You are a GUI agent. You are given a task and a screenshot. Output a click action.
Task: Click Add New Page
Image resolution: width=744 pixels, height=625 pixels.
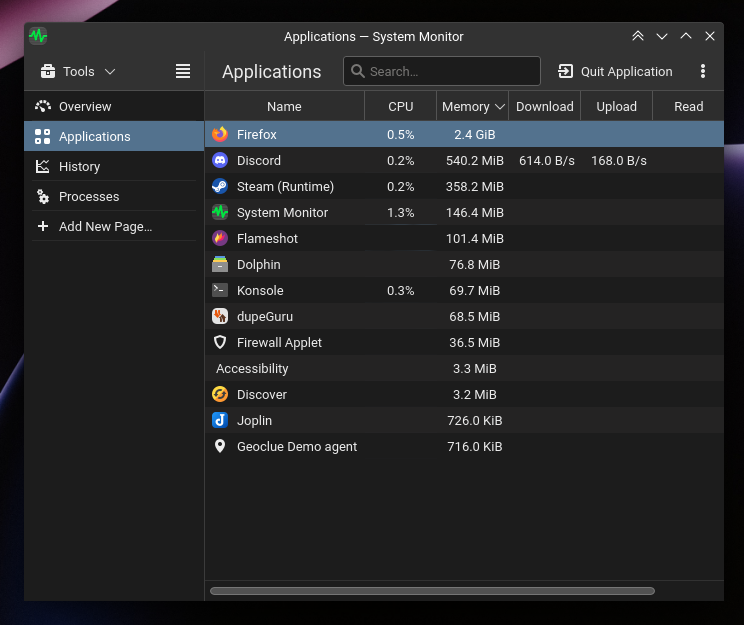point(114,226)
